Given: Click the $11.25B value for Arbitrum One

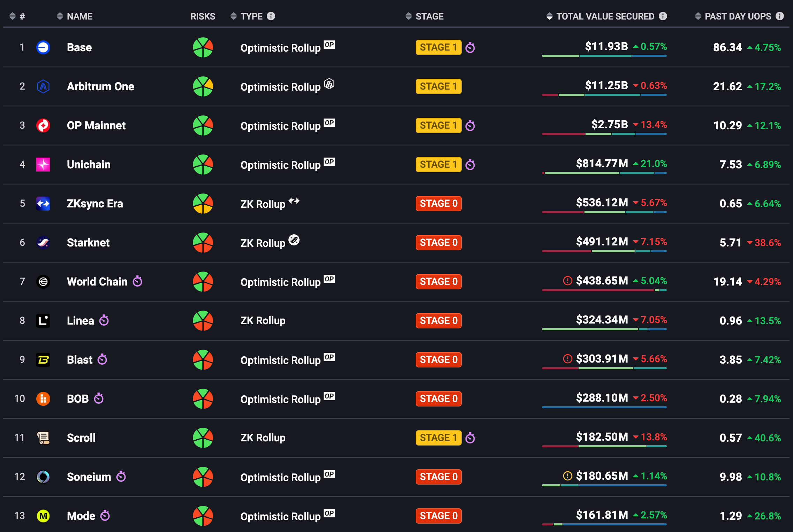Looking at the screenshot, I should [x=606, y=85].
